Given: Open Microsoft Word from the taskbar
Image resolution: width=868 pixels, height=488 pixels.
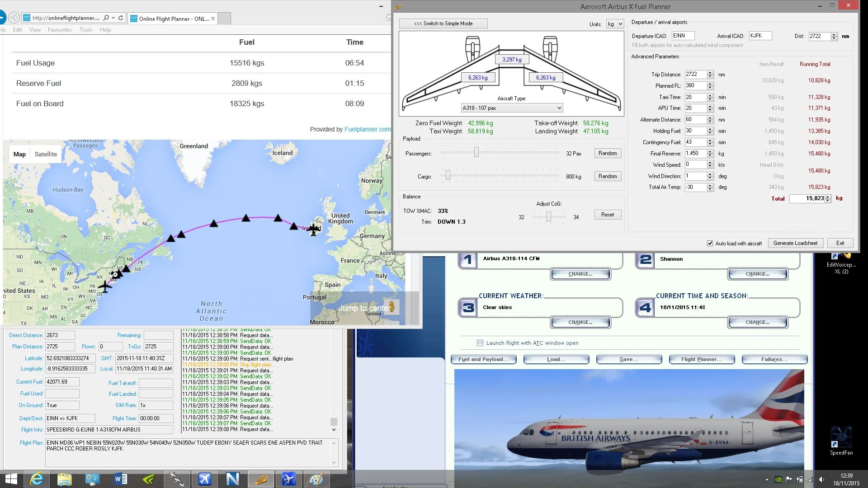Looking at the screenshot, I should [x=120, y=479].
